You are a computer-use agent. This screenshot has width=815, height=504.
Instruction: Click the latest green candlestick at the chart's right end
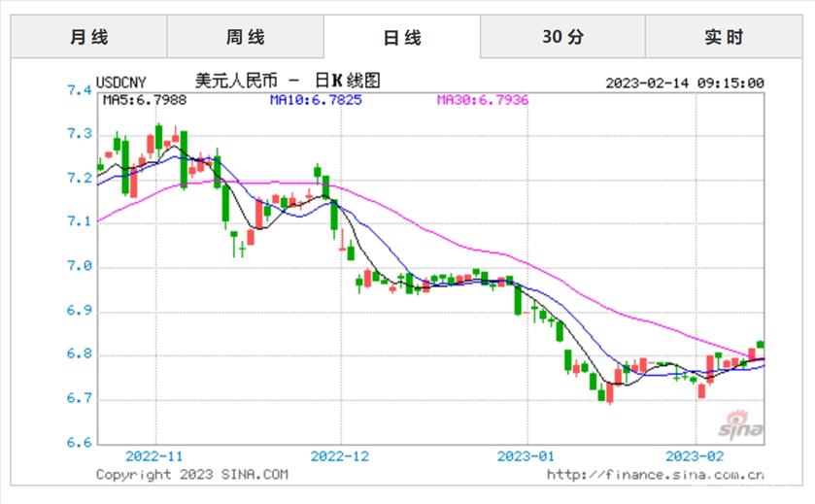click(761, 344)
